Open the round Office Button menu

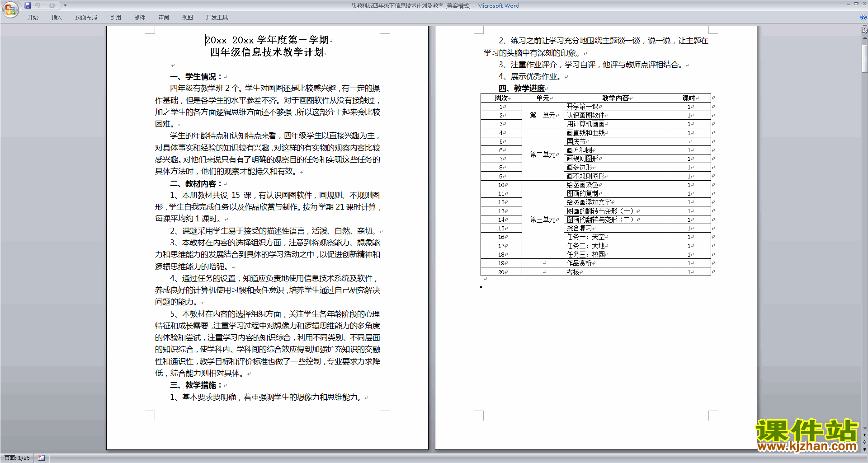10,9
